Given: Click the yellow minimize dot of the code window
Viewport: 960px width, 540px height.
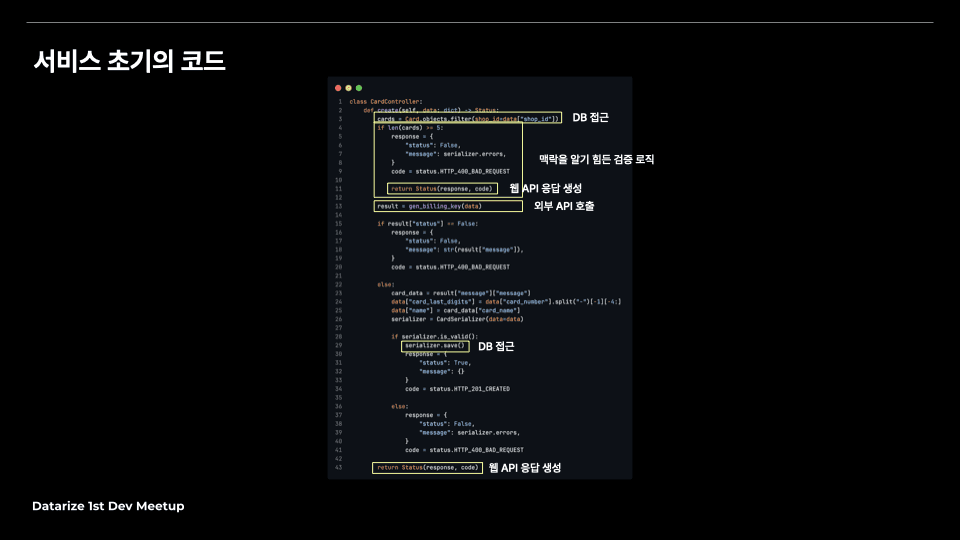Looking at the screenshot, I should coord(348,88).
